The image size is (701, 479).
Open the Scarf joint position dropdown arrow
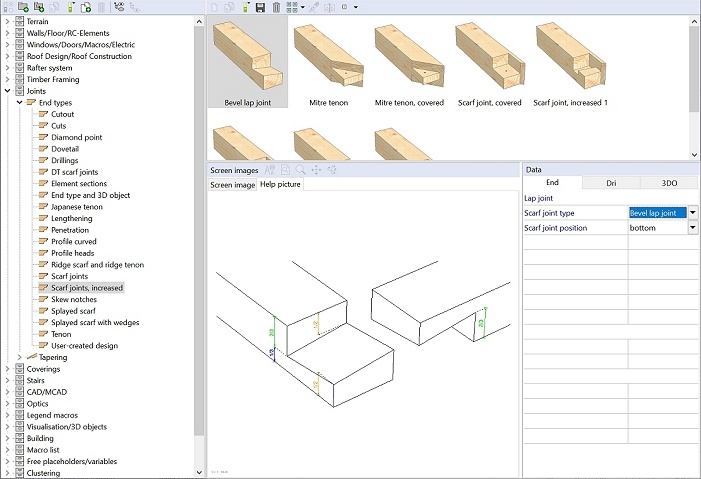click(693, 228)
